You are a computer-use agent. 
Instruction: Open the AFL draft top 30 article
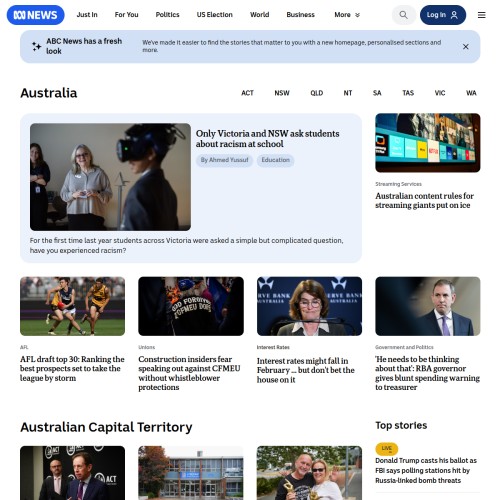coord(72,368)
